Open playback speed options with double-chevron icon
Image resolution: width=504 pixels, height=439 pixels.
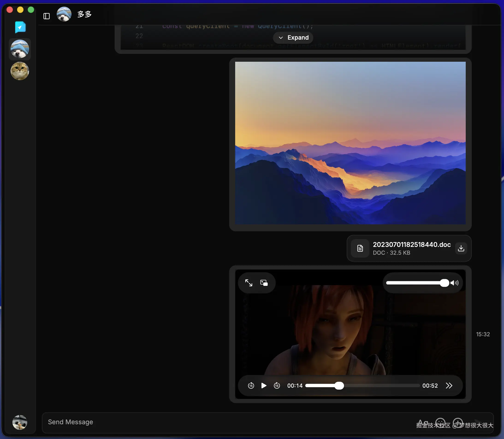449,386
